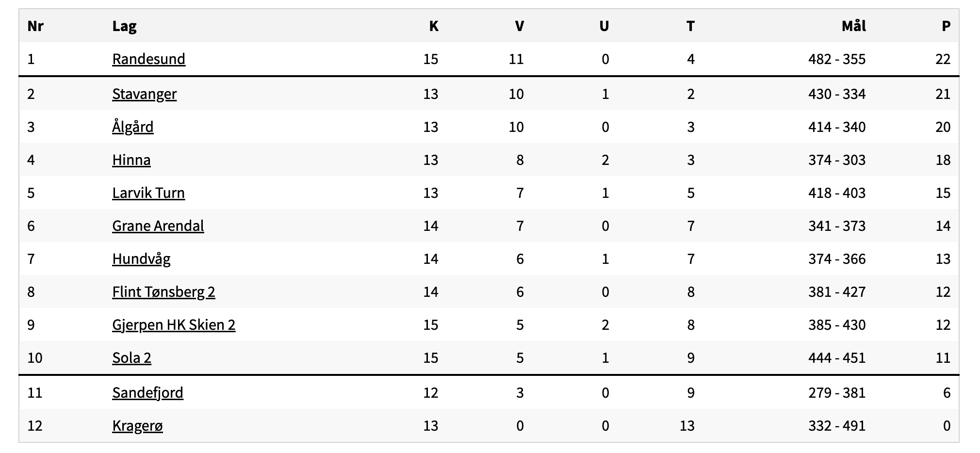The image size is (980, 453).
Task: Click the Stavanger team link
Action: coord(144,94)
